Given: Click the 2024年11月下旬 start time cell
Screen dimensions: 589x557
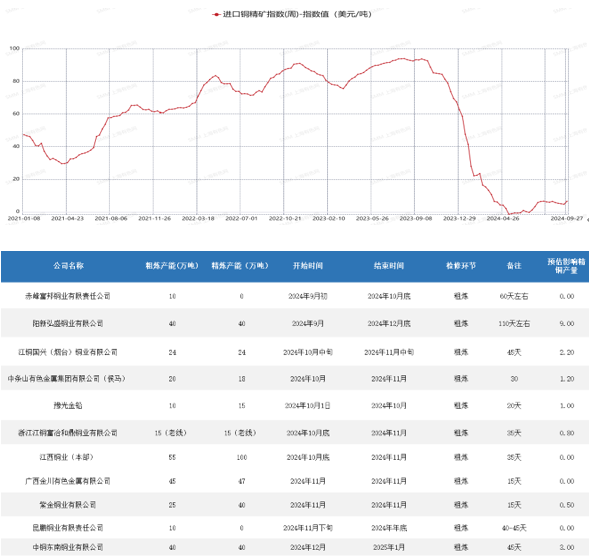Looking at the screenshot, I should pyautogui.click(x=308, y=528).
